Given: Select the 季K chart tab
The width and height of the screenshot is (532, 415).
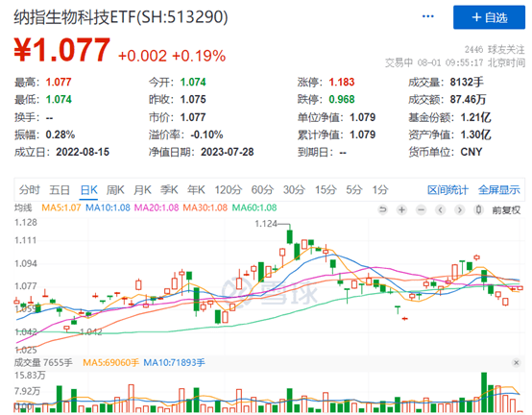Looking at the screenshot, I should point(169,189).
